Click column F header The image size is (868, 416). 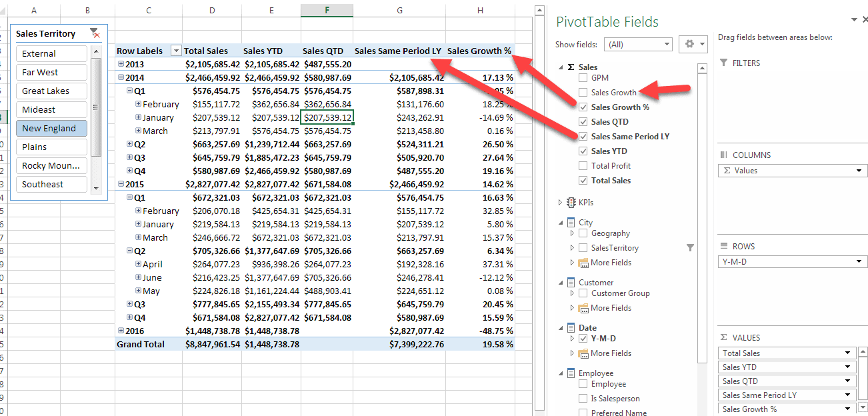click(327, 10)
